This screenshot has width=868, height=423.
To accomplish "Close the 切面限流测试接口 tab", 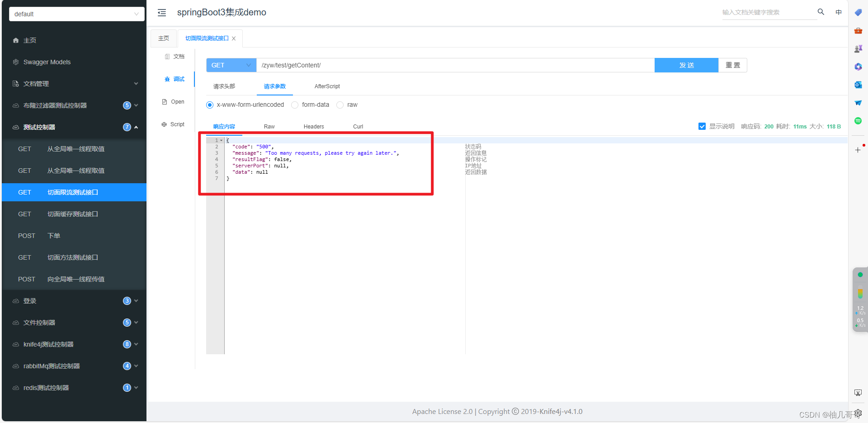I will [x=234, y=38].
